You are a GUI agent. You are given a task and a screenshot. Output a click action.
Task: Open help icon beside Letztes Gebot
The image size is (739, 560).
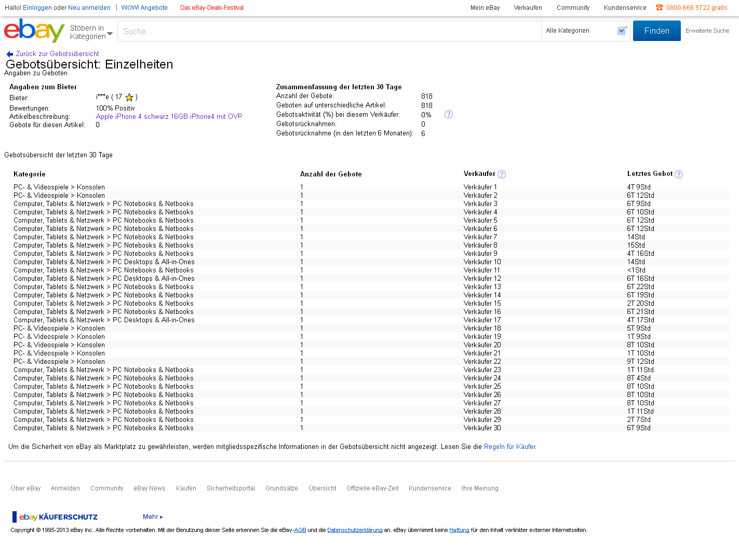[679, 174]
